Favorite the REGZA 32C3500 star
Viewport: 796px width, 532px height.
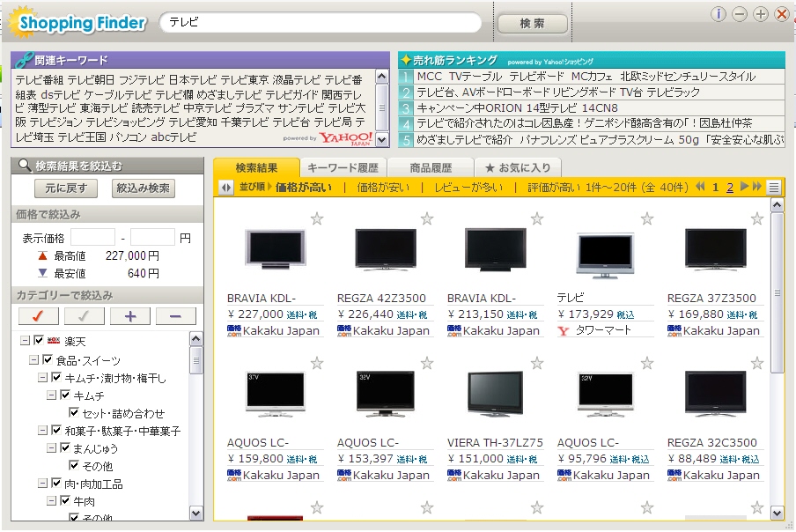[x=757, y=363]
